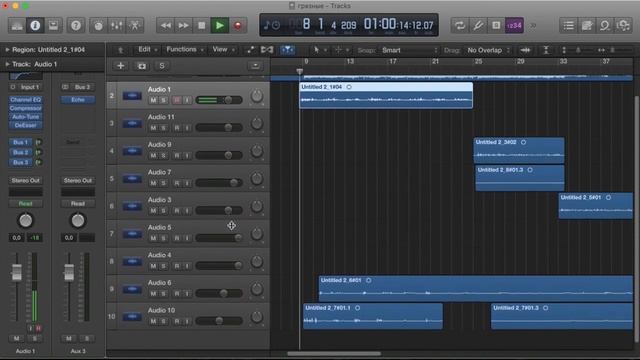Toggle the global Solo S button in track header
The width and height of the screenshot is (640, 360).
click(162, 66)
